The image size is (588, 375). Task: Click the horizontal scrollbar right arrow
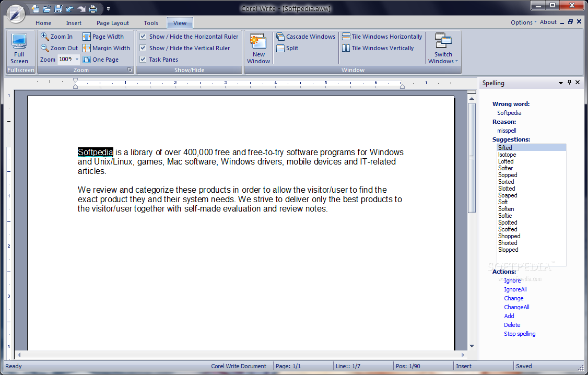(463, 355)
